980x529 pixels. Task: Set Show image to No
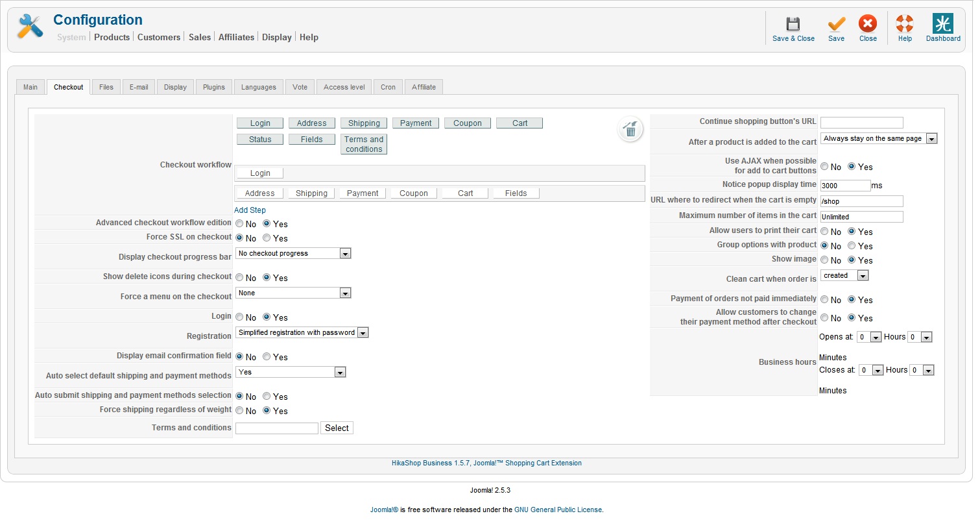click(824, 260)
